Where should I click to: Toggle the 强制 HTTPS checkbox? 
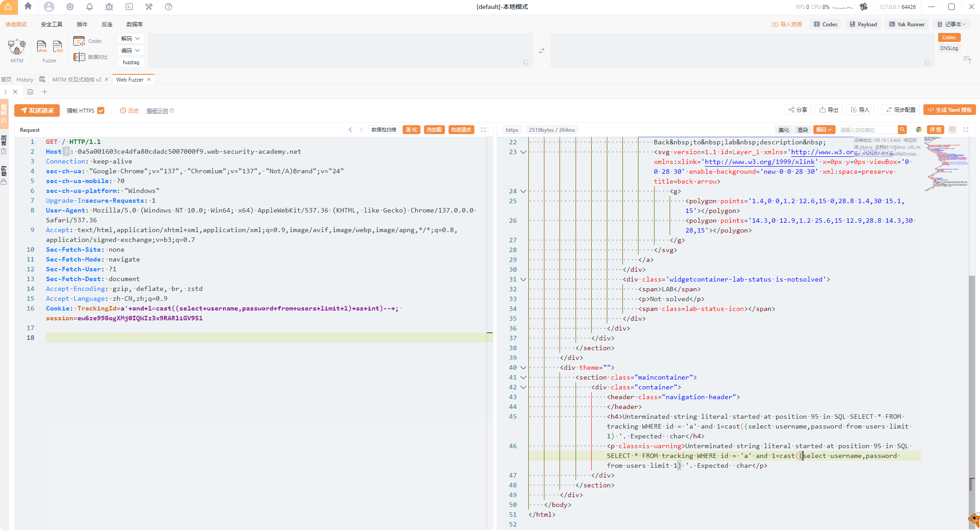pyautogui.click(x=101, y=110)
